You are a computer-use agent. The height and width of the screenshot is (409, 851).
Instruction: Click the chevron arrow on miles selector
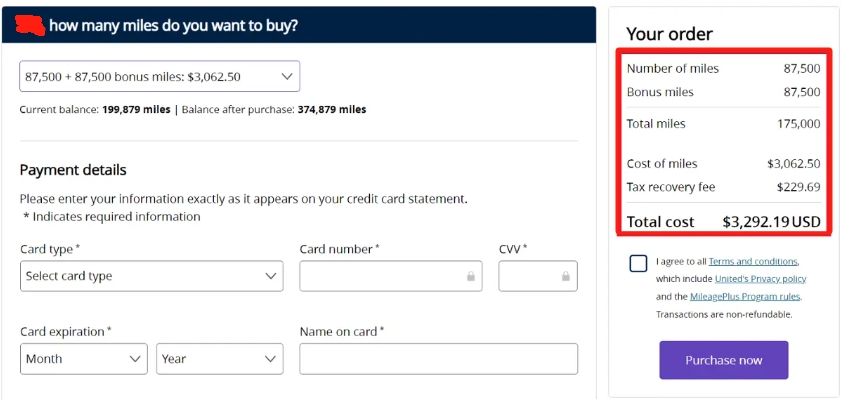coord(287,76)
